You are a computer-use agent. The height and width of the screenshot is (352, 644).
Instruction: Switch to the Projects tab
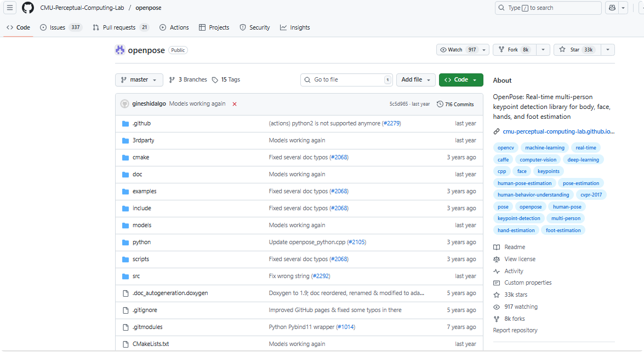214,27
